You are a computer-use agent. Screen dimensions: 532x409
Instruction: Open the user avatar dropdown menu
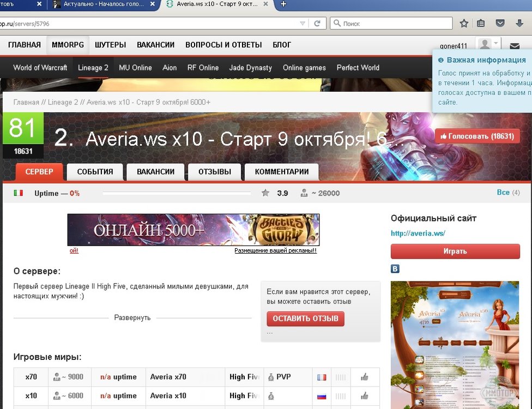(488, 44)
